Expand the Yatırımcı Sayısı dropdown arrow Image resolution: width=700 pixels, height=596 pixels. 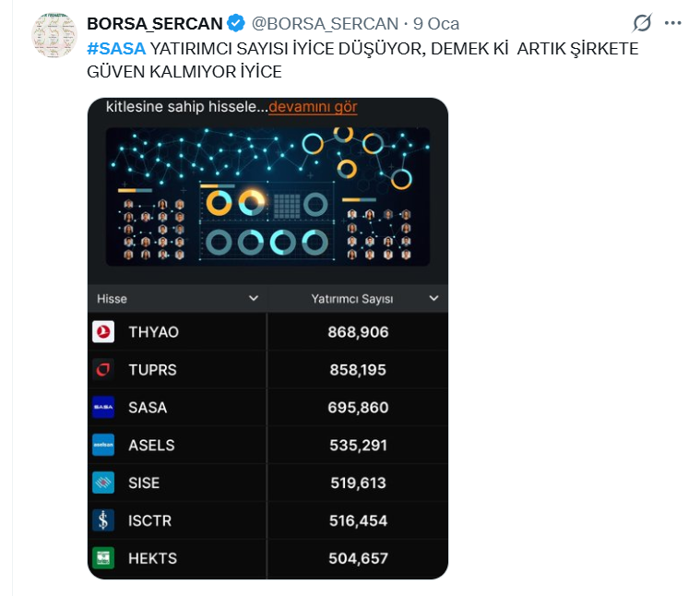pos(433,299)
